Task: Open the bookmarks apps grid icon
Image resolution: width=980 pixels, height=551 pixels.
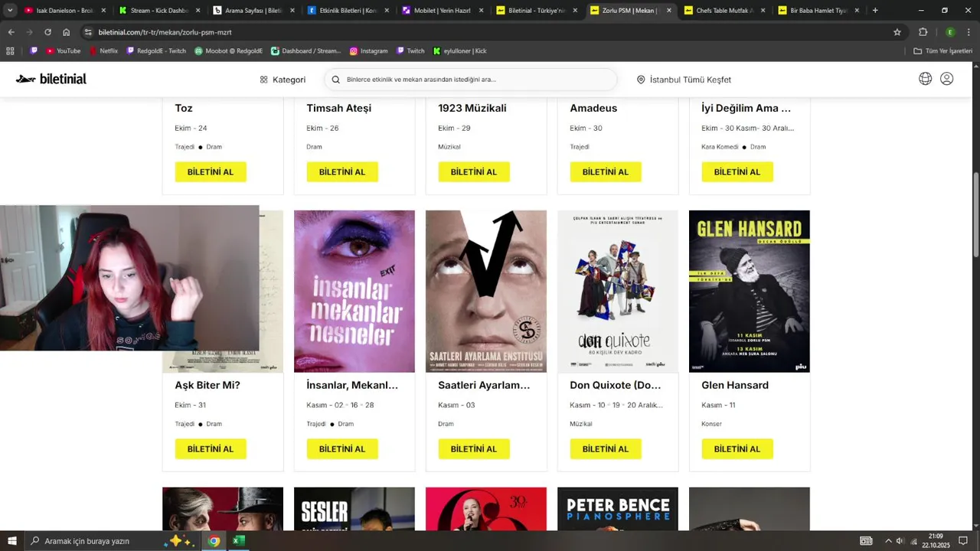Action: 10,51
